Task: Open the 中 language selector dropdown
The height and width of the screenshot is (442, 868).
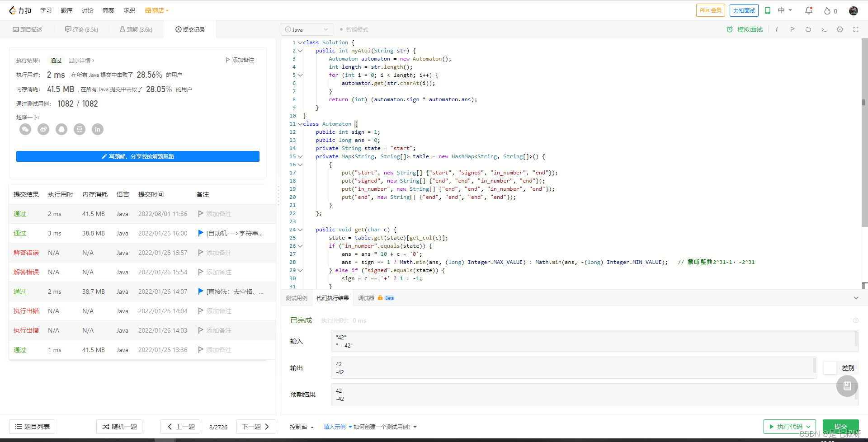Action: (x=785, y=10)
